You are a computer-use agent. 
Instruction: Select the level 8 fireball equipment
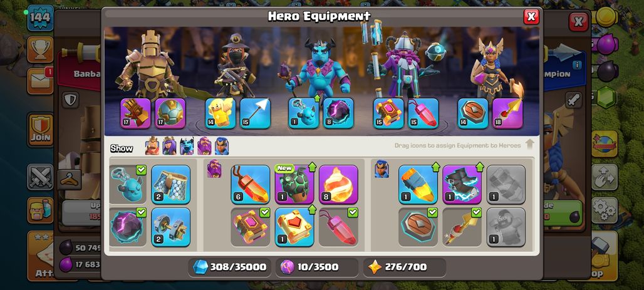tap(338, 184)
